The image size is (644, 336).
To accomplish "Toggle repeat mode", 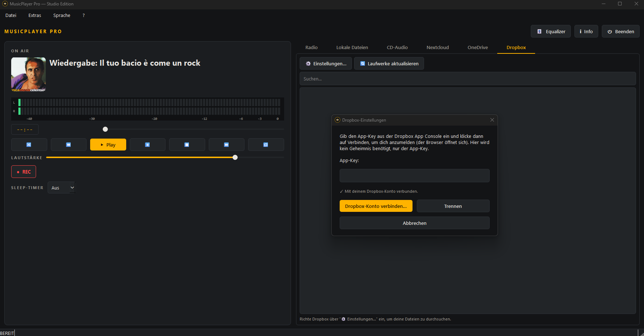I will tap(266, 145).
